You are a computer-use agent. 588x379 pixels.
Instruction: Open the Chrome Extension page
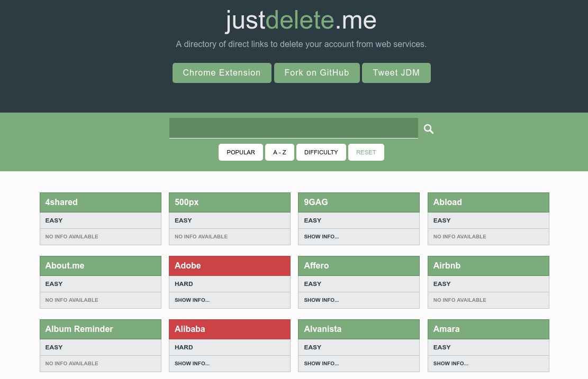222,72
